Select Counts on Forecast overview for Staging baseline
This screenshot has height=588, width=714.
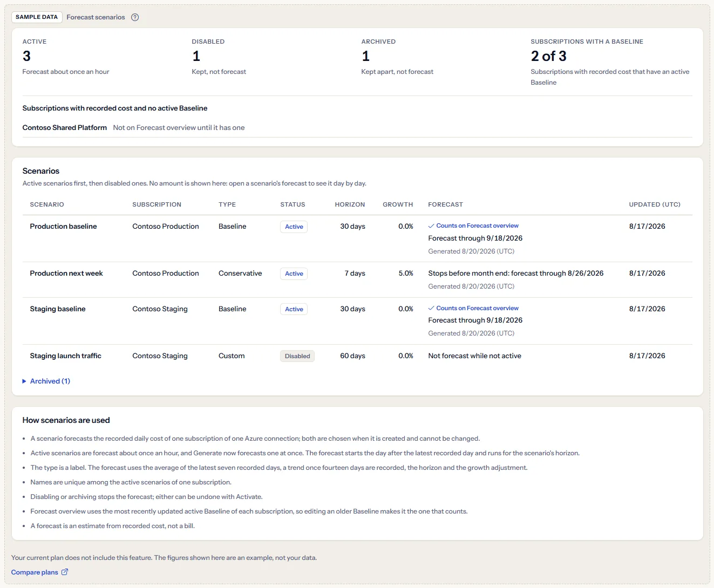477,309
